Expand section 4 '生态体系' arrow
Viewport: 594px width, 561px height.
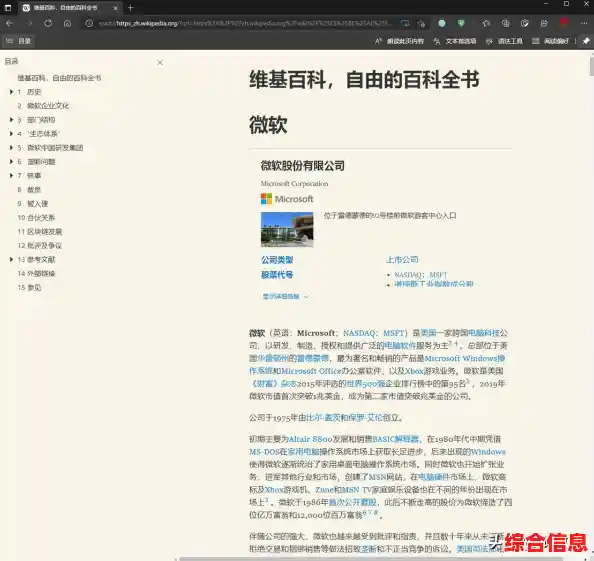tap(11, 134)
